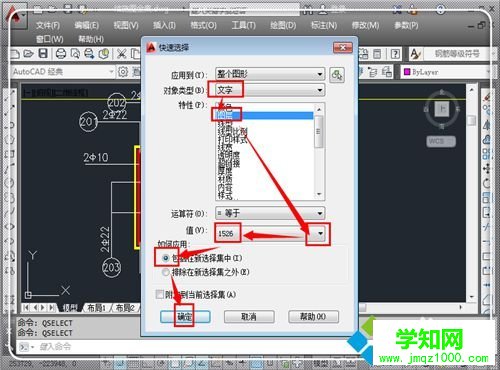The image size is (500, 370).
Task: Click the Plot Preview icon
Action: tap(75, 53)
